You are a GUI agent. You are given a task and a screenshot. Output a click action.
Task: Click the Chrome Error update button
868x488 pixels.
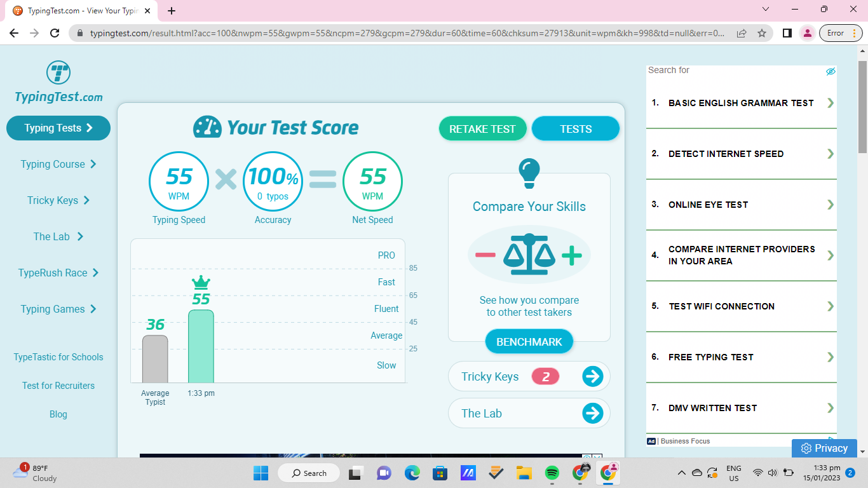point(839,33)
